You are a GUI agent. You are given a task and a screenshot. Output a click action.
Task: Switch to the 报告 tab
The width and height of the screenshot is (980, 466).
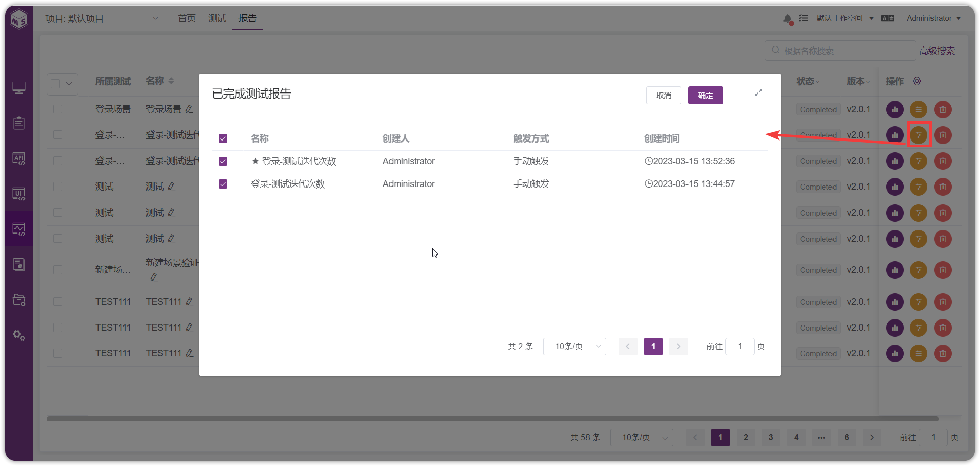pyautogui.click(x=248, y=18)
